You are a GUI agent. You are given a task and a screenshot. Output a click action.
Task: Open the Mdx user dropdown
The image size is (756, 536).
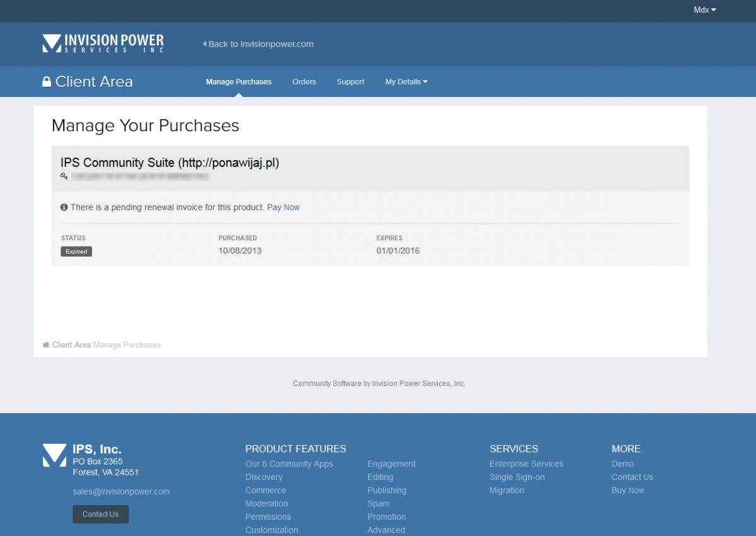(705, 9)
